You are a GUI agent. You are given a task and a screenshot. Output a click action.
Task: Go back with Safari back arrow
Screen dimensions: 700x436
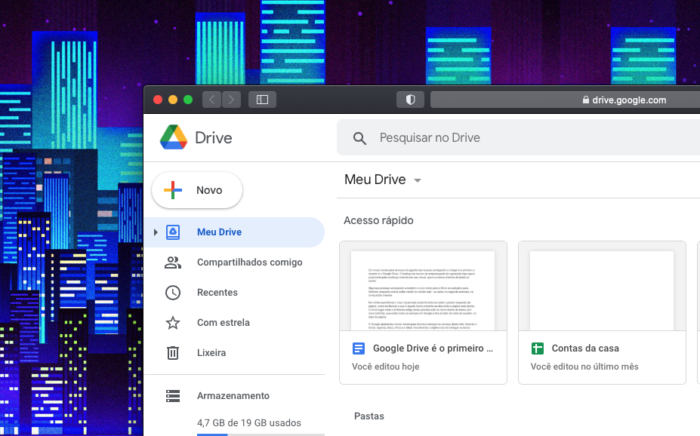pos(212,100)
